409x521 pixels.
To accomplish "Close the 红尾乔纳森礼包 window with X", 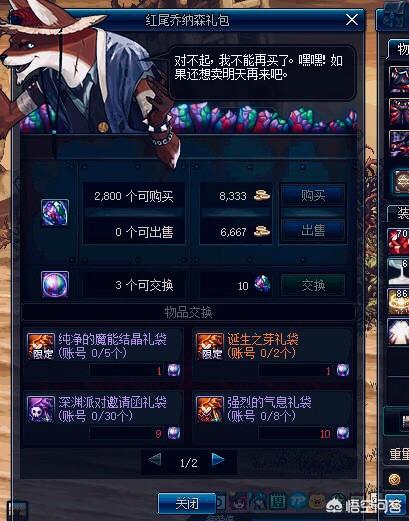I will click(x=352, y=20).
